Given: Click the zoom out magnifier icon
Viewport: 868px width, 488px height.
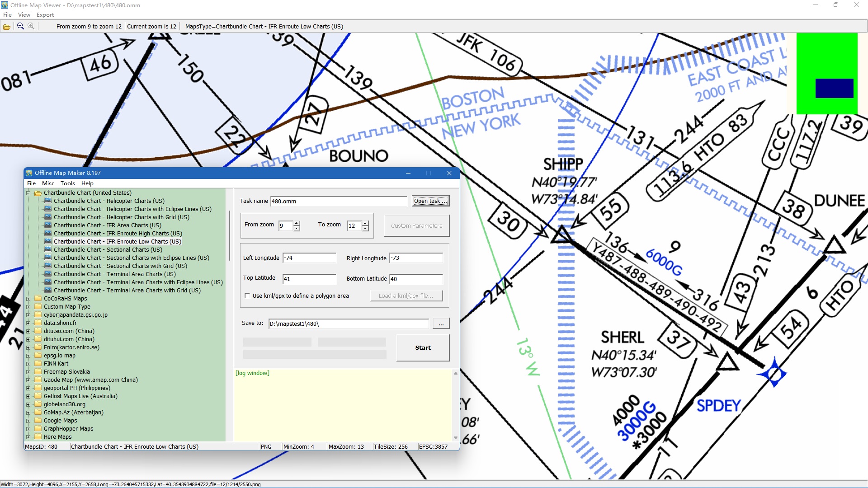Looking at the screenshot, I should click(x=20, y=26).
